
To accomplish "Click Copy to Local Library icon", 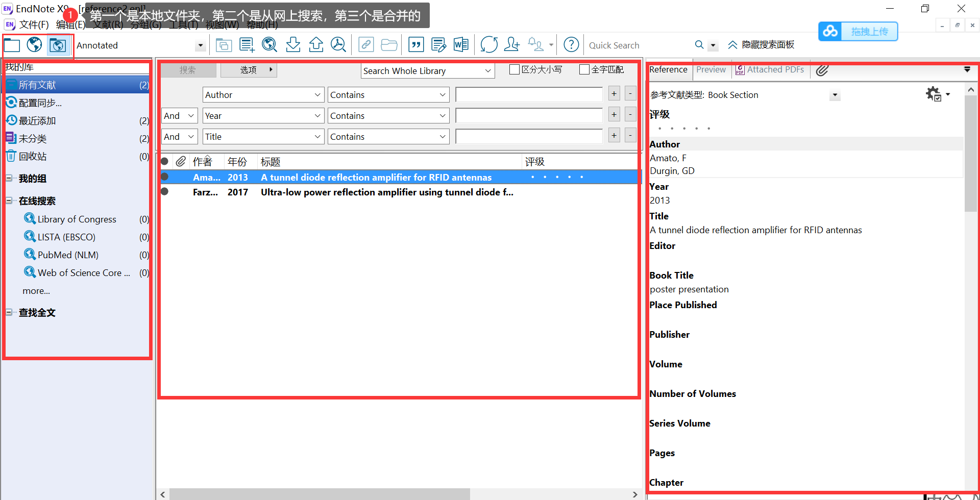I will click(x=224, y=45).
